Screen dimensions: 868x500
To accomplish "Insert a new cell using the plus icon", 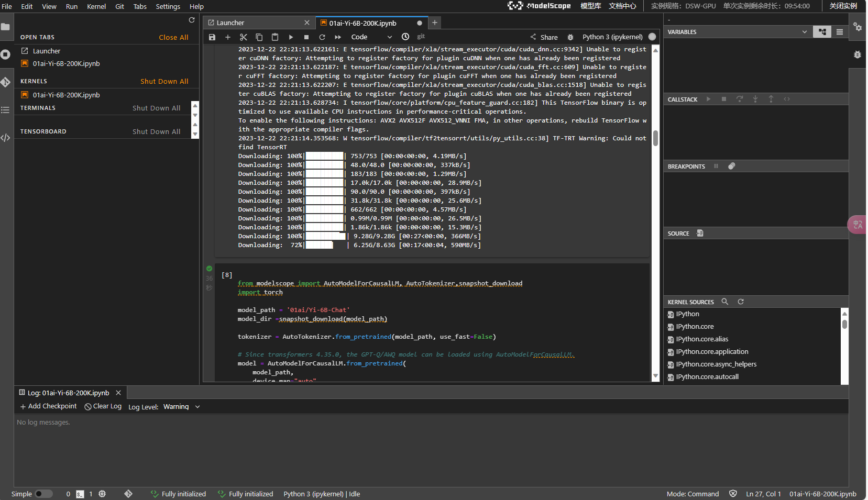I will (228, 37).
